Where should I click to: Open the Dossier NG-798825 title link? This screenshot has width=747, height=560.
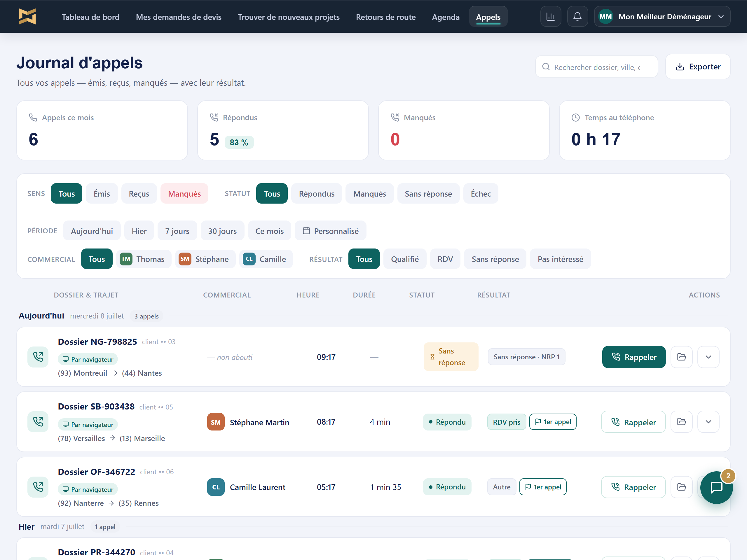point(97,342)
